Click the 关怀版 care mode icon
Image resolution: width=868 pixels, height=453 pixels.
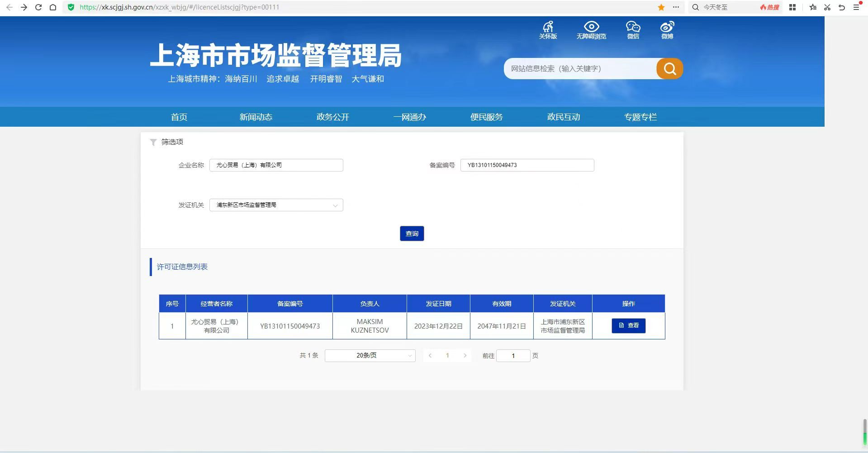[548, 30]
